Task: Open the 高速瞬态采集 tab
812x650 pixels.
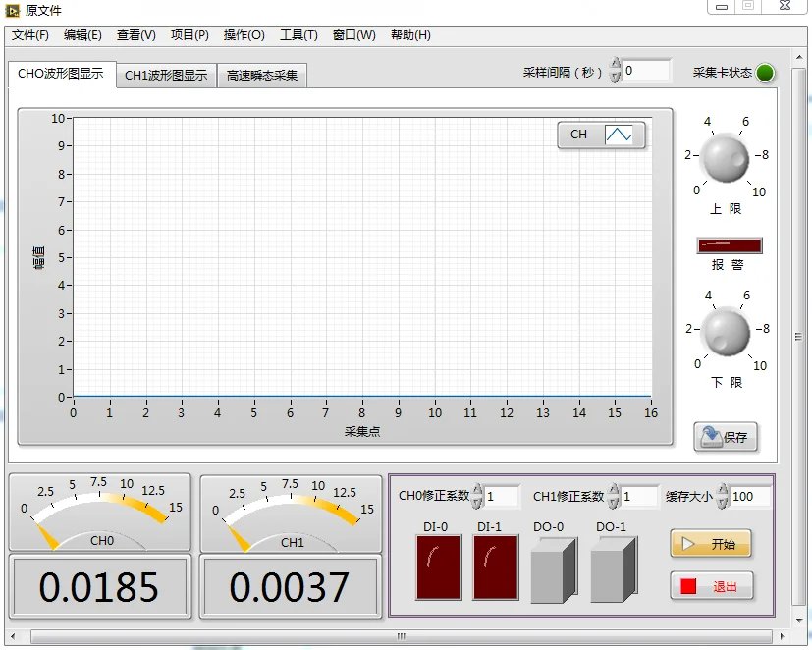Action: click(x=262, y=75)
